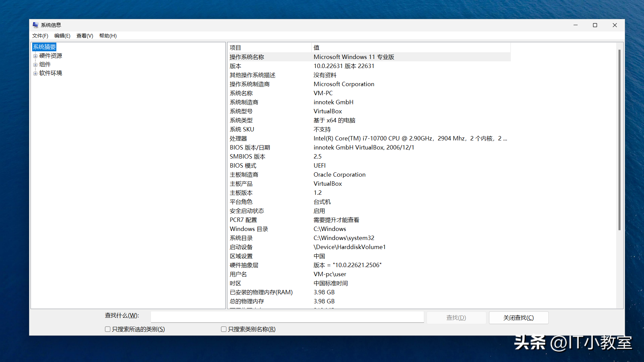Select the 系统 SKU row

pyautogui.click(x=369, y=129)
